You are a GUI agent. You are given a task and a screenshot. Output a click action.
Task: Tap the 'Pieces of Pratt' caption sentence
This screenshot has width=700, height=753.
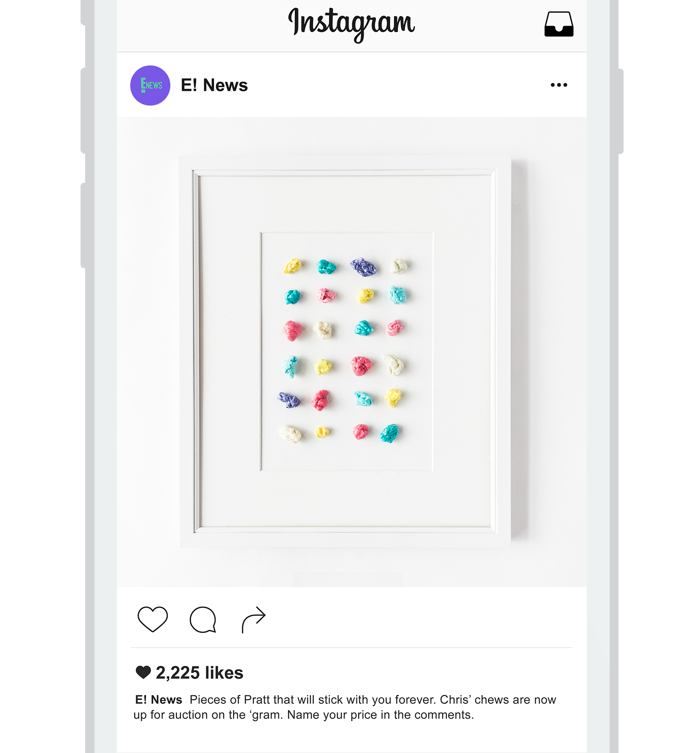point(313,700)
